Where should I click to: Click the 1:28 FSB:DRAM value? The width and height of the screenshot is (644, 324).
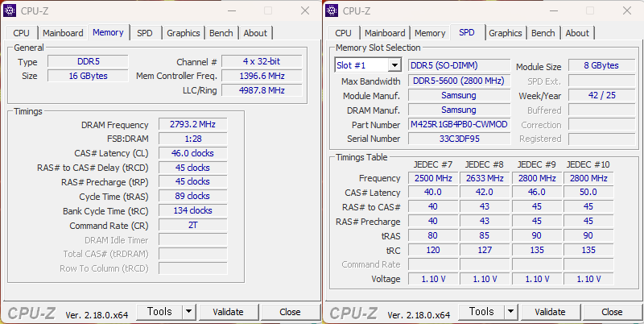pos(192,139)
